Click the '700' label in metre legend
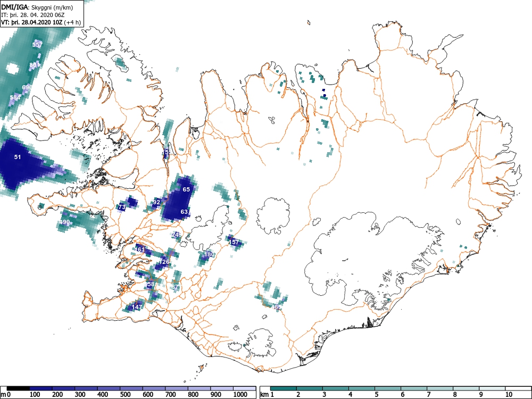 pos(171,395)
